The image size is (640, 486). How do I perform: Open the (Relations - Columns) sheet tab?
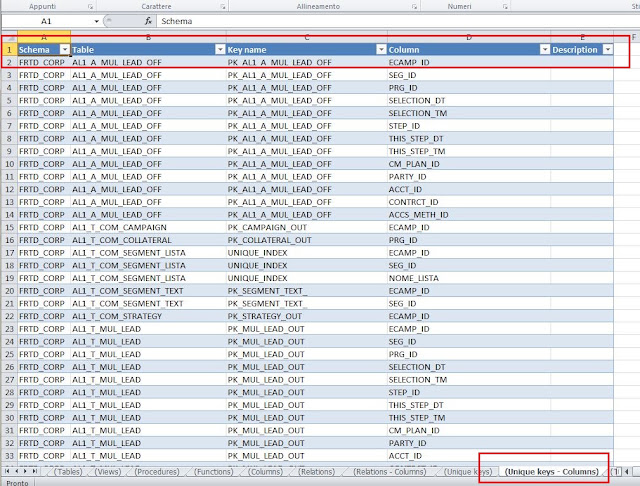pyautogui.click(x=390, y=472)
